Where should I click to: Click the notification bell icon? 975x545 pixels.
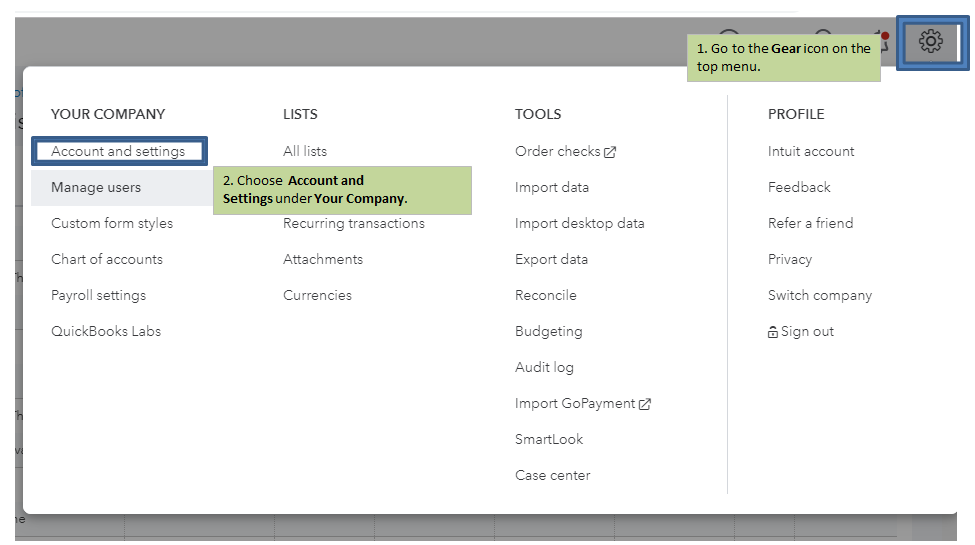click(x=879, y=40)
